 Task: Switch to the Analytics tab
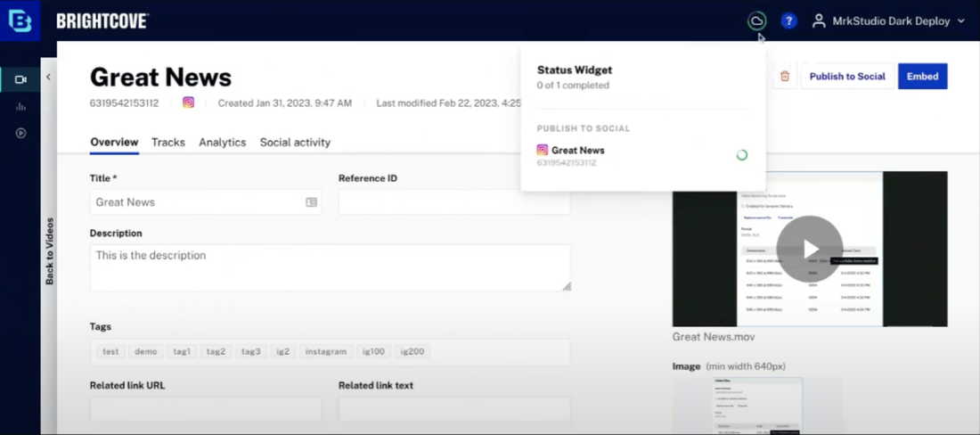pyautogui.click(x=222, y=142)
